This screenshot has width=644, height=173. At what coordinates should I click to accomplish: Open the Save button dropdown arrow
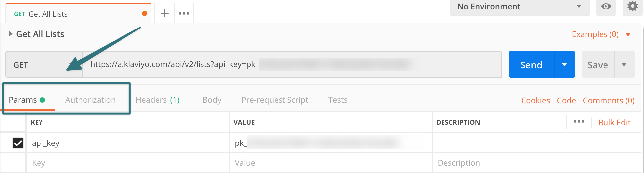click(x=624, y=64)
